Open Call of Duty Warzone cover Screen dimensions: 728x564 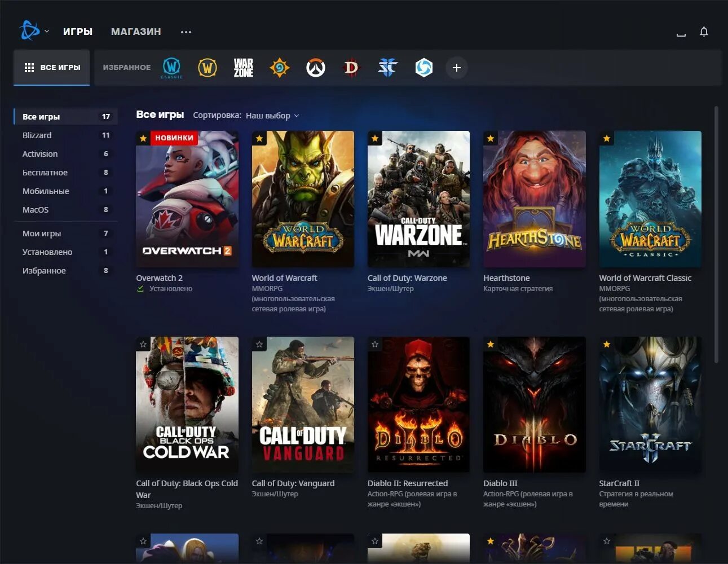pos(418,199)
